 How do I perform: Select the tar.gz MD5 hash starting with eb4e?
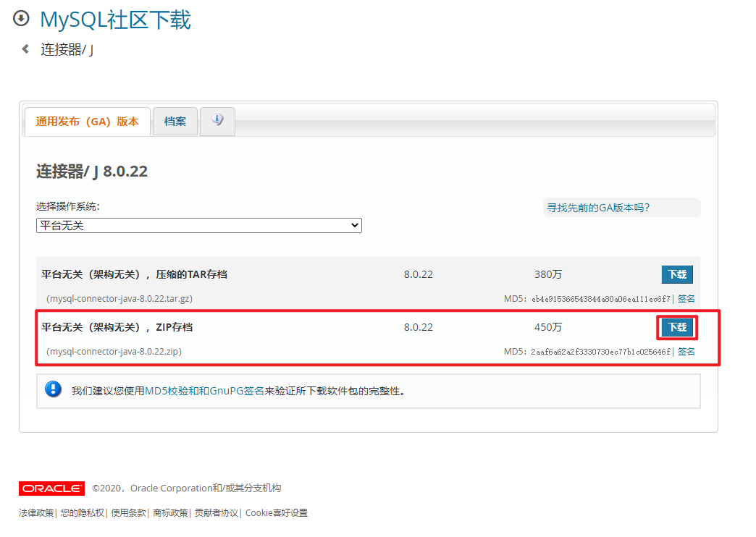point(601,299)
